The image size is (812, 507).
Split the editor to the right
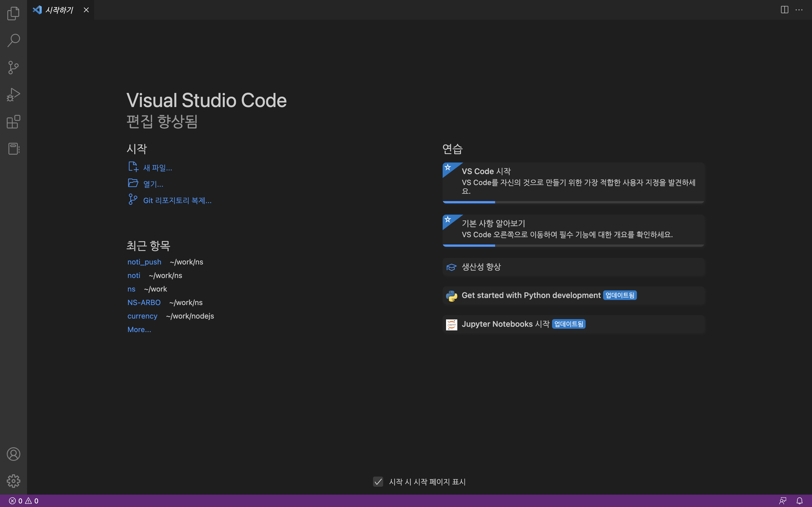(784, 10)
